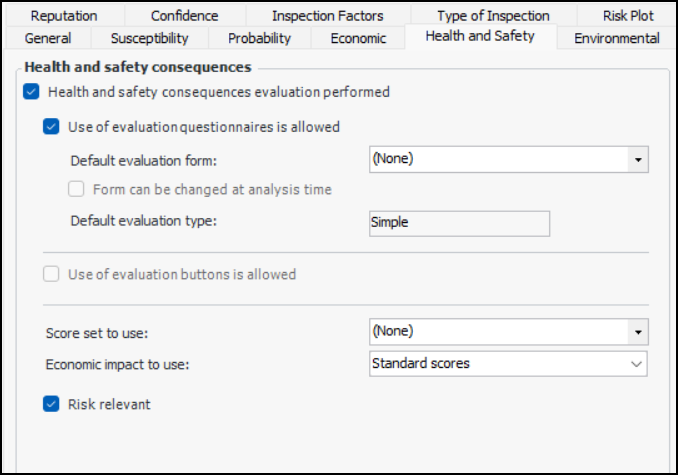Disable the Risk relevant checkbox
Viewport: 678px width, 475px height.
(x=51, y=404)
